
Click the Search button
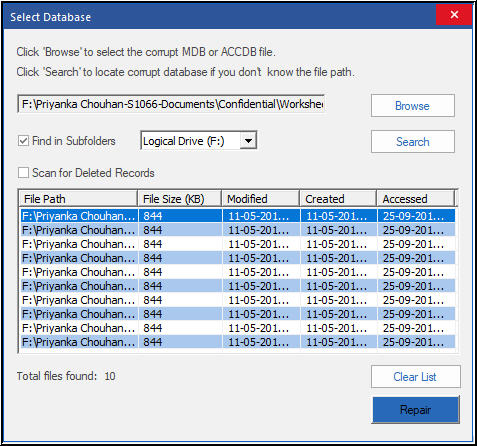pos(413,142)
